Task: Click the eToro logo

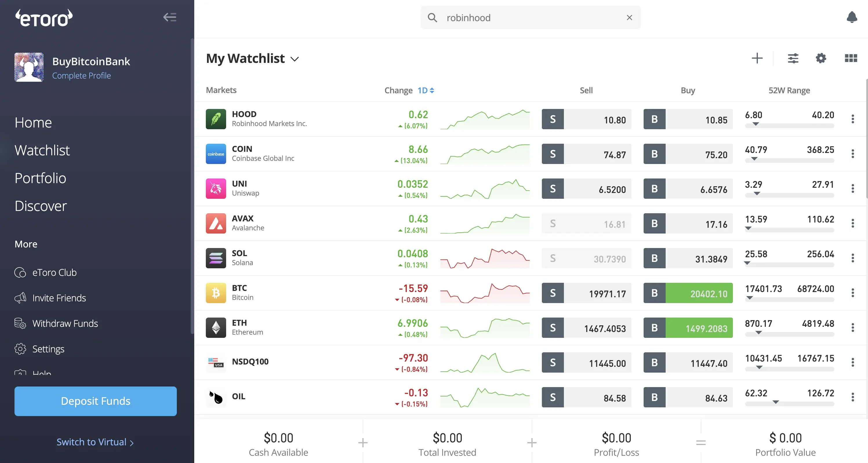Action: (x=44, y=17)
